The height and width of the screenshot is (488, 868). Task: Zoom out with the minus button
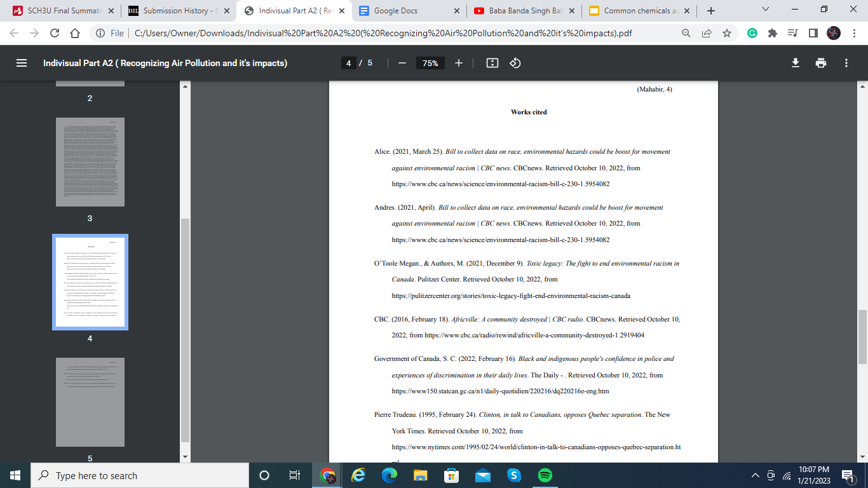click(402, 63)
